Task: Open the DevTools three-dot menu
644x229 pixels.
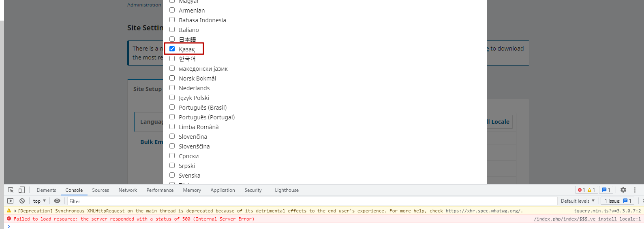Action: (635, 190)
